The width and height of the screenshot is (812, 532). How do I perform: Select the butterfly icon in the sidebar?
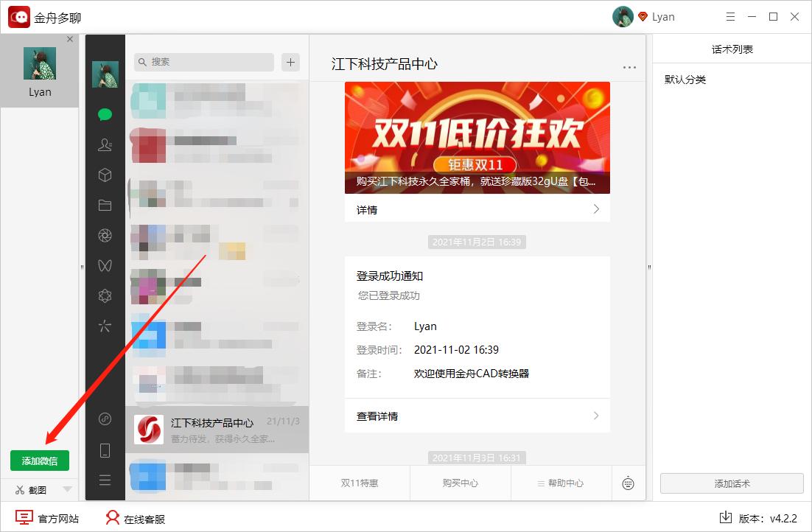click(105, 265)
